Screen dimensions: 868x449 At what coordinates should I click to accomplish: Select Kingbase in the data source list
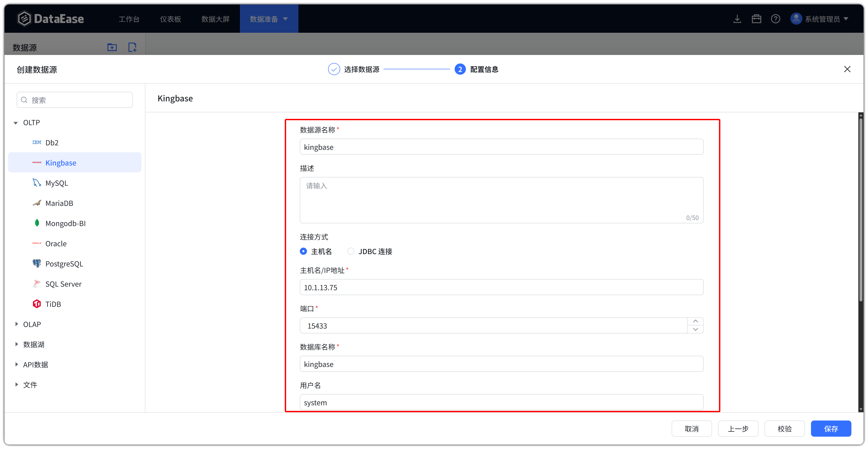pos(75,163)
